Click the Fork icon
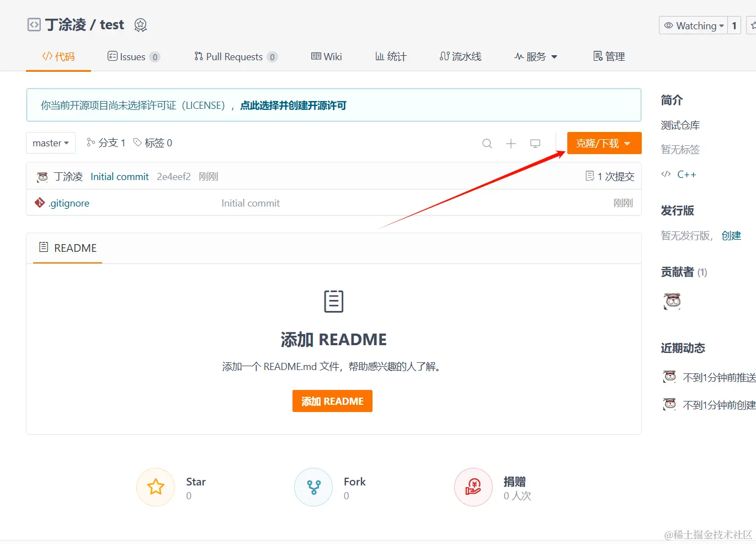This screenshot has width=756, height=544. click(x=313, y=487)
